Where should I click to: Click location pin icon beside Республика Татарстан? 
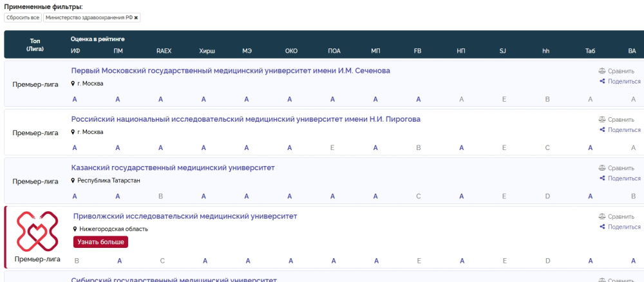click(x=73, y=181)
